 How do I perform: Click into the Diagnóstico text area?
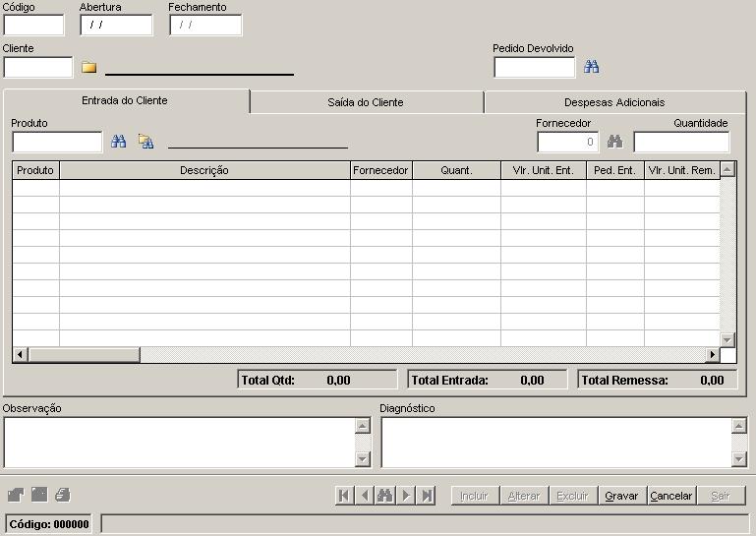pos(556,443)
